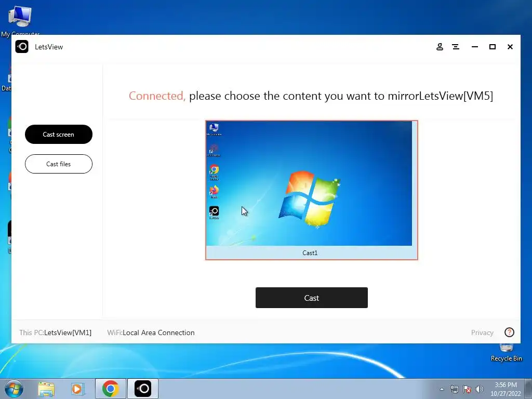Select the Cast1 screen thumbnail
Image resolution: width=532 pixels, height=399 pixels.
coord(312,190)
